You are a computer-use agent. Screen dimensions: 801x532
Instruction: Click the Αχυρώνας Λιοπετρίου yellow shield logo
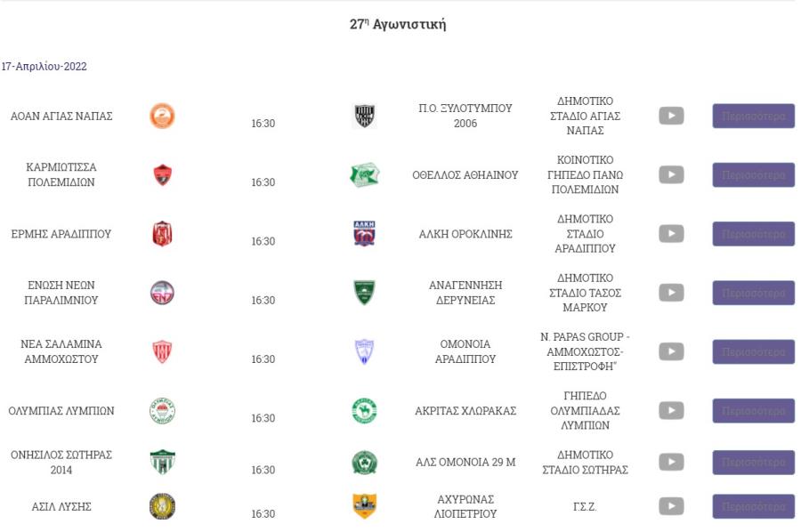pos(364,506)
